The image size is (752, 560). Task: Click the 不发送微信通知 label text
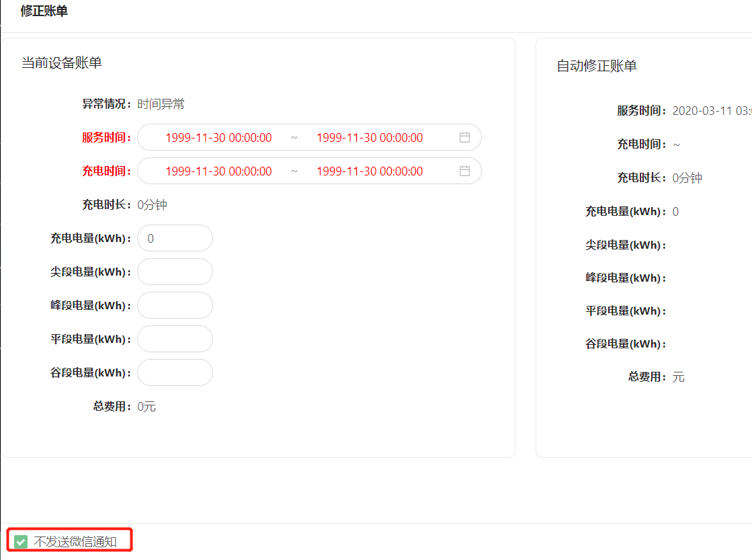pyautogui.click(x=75, y=541)
